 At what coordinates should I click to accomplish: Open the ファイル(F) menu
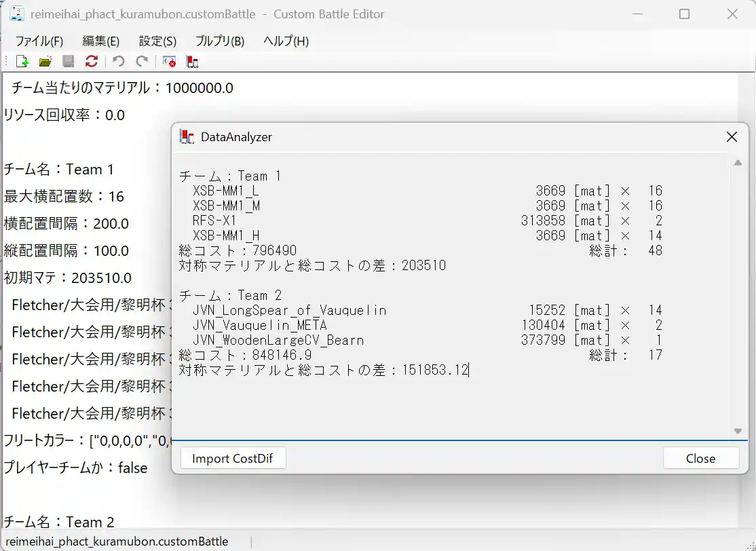[x=39, y=41]
